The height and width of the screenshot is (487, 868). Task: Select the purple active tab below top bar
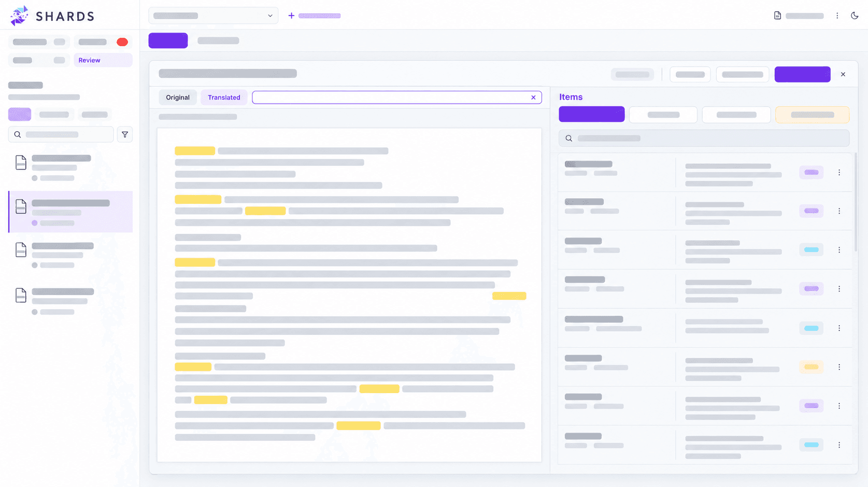tap(168, 40)
